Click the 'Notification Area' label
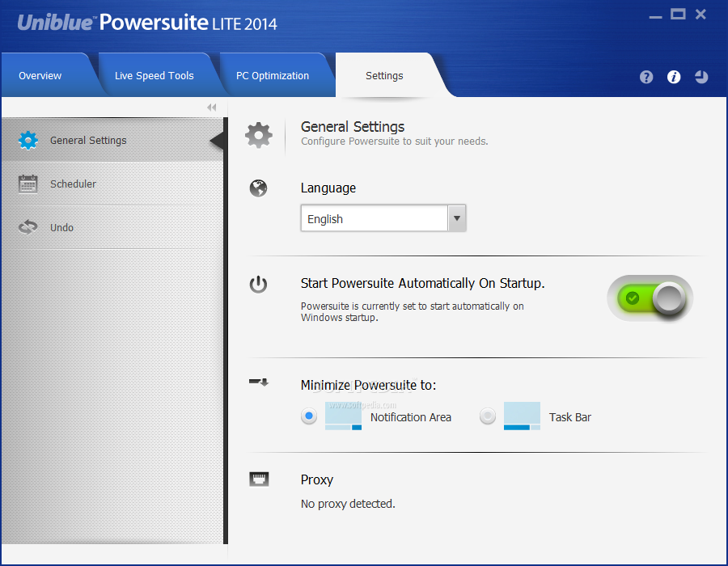The height and width of the screenshot is (566, 728). pyautogui.click(x=411, y=417)
